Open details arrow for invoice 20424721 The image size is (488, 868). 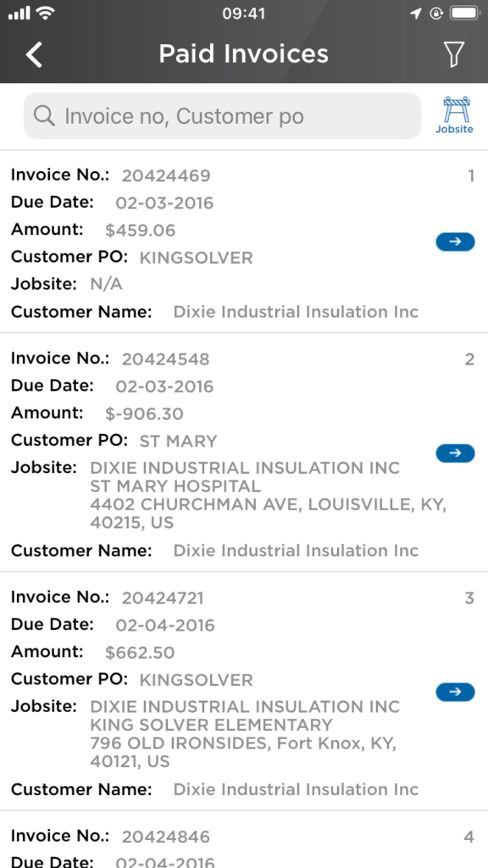[x=455, y=692]
